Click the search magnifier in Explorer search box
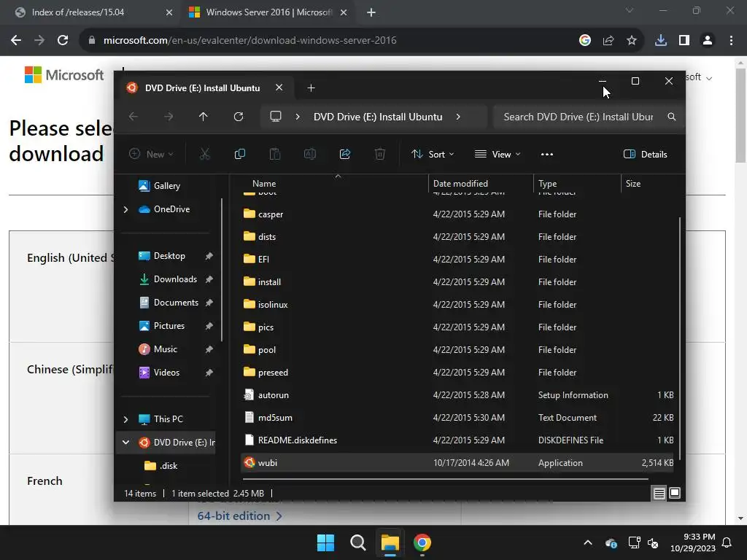Image resolution: width=747 pixels, height=560 pixels. point(671,117)
